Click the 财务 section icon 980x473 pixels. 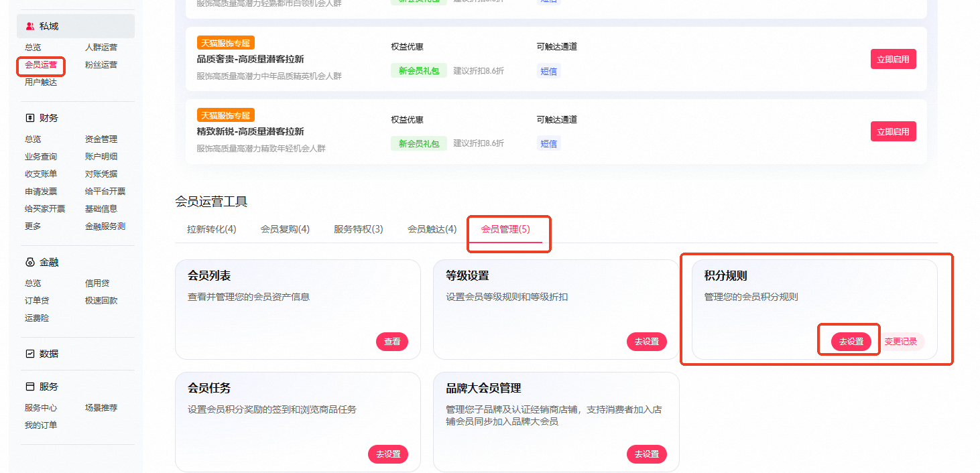[x=30, y=118]
